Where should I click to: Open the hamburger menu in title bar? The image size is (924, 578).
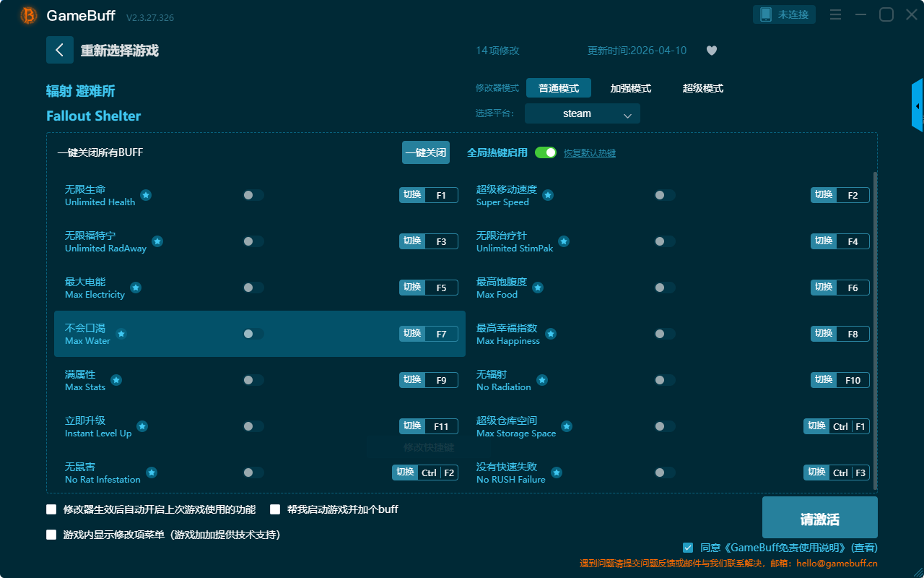click(x=835, y=14)
